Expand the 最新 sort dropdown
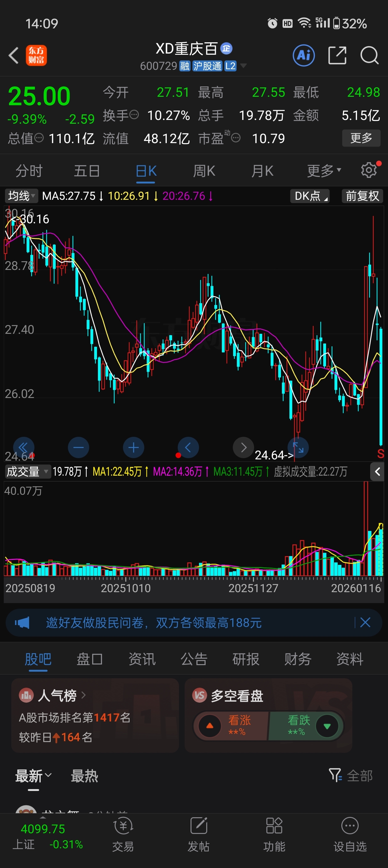The height and width of the screenshot is (868, 388). coord(33,776)
